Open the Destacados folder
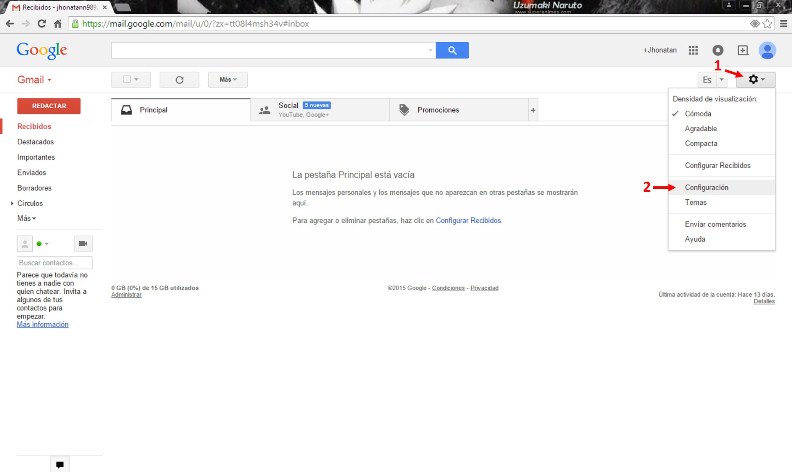This screenshot has width=792, height=472. tap(35, 142)
